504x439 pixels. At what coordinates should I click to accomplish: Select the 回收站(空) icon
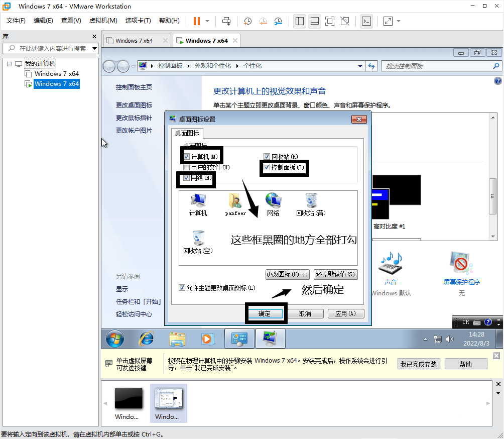[198, 243]
